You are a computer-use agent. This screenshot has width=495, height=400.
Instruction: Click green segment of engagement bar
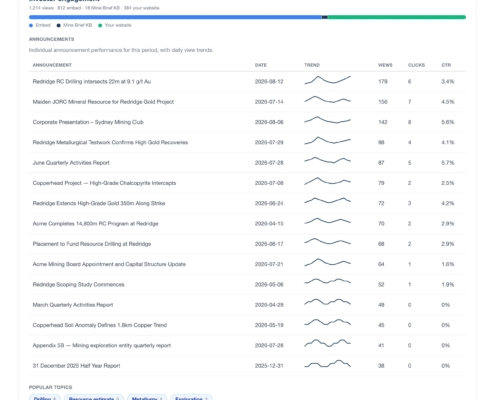(x=397, y=17)
